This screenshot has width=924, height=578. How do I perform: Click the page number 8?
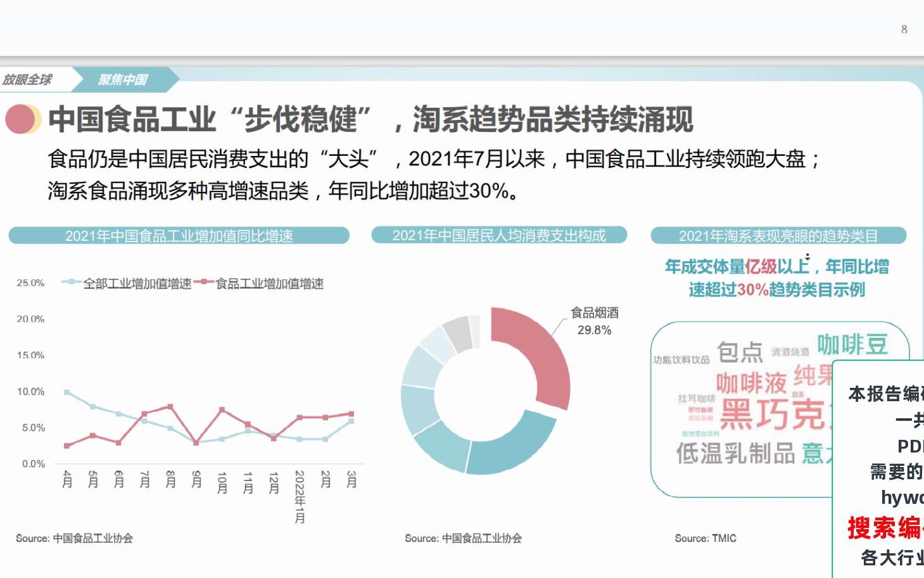[904, 29]
